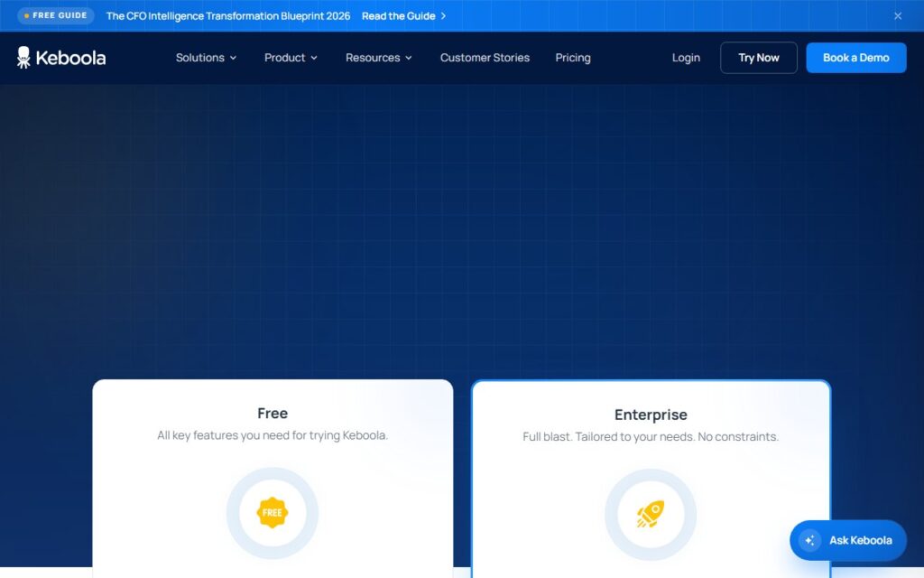Open the Customer Stories page
Image resolution: width=924 pixels, height=578 pixels.
click(x=485, y=58)
